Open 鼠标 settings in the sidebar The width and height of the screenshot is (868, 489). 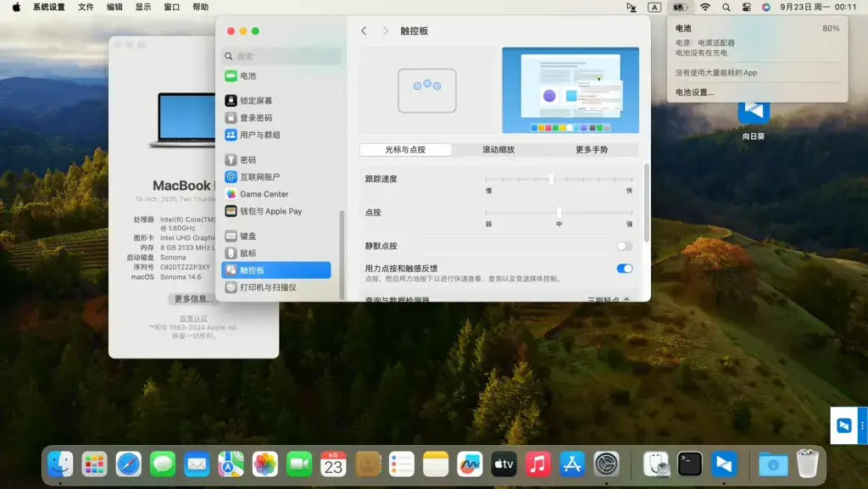tap(275, 253)
